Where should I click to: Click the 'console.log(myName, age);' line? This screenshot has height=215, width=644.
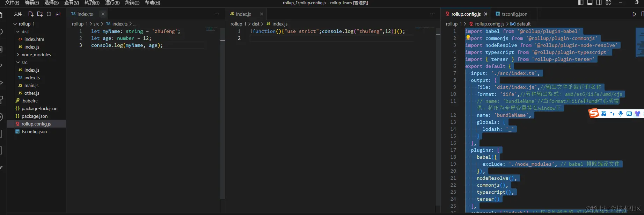point(127,45)
